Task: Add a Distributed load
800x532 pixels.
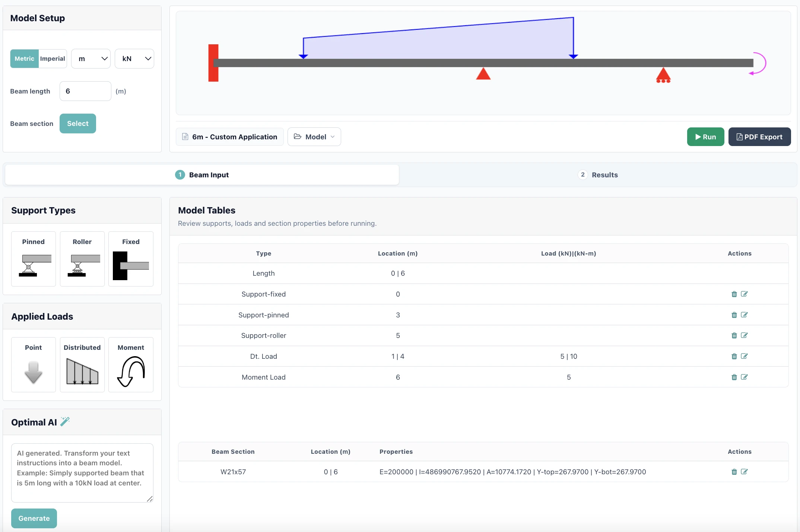Action: tap(82, 365)
